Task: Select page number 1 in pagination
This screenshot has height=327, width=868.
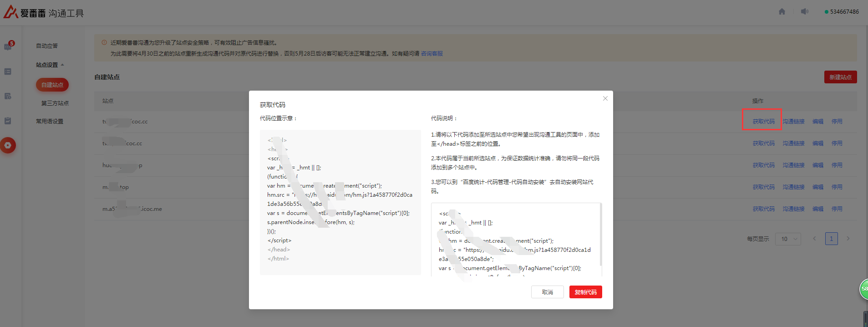Action: (832, 239)
